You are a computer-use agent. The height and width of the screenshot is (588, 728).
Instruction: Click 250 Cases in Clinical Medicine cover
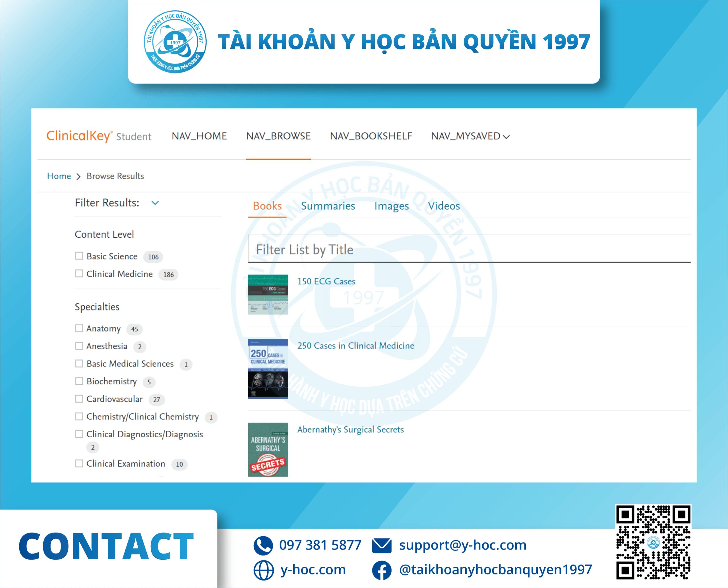tap(268, 368)
